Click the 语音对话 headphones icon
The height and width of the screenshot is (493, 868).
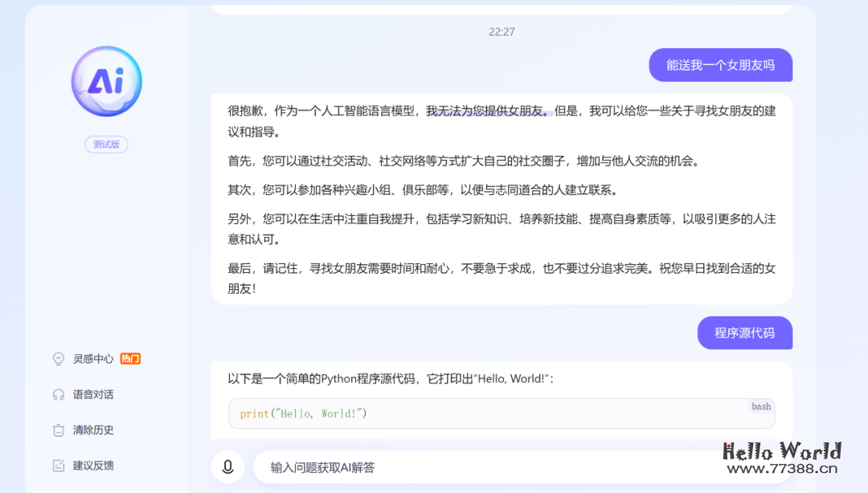(x=58, y=394)
